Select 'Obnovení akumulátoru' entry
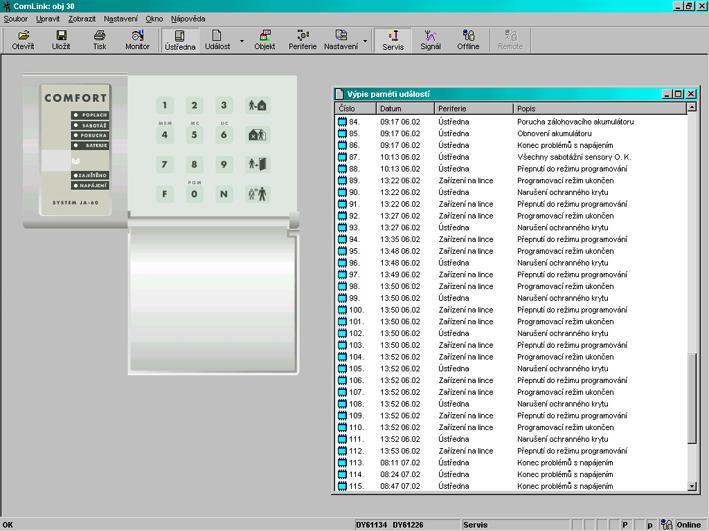The width and height of the screenshot is (709, 531). pos(554,133)
